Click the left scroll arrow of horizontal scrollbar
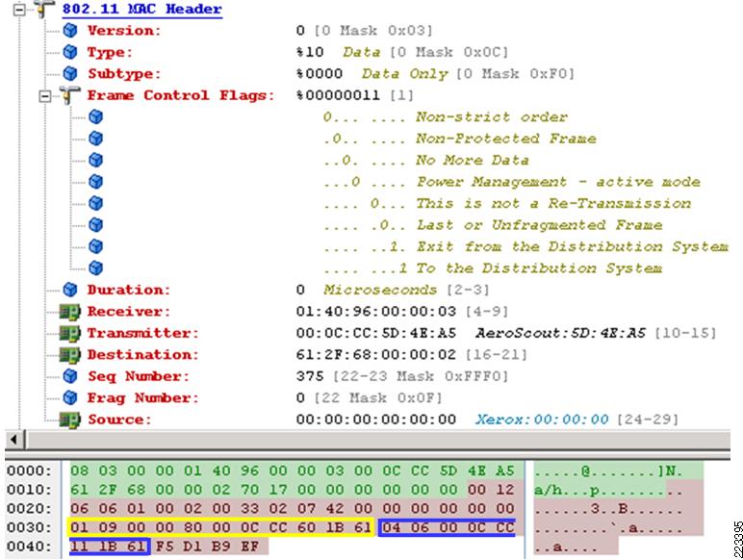Screen dimensions: 743x560 (x=14, y=440)
